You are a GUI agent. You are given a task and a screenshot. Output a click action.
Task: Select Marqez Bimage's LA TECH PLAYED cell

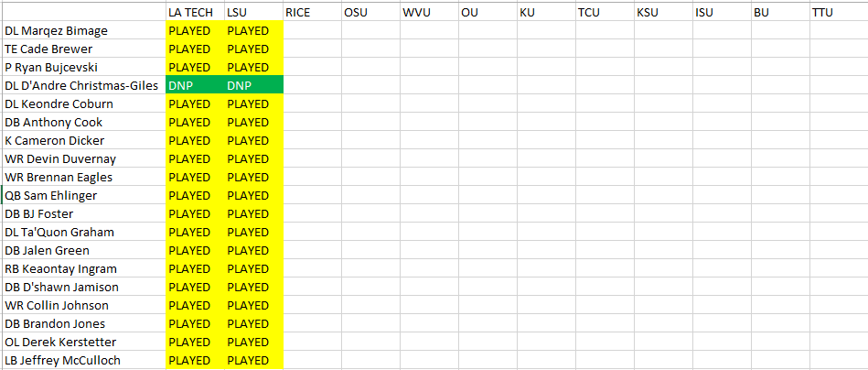pos(195,30)
